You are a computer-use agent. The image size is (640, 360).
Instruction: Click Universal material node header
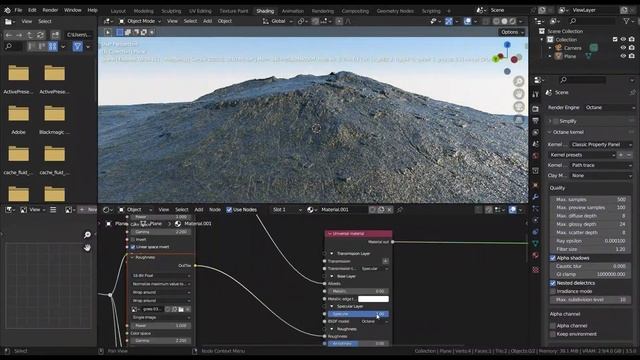point(358,234)
